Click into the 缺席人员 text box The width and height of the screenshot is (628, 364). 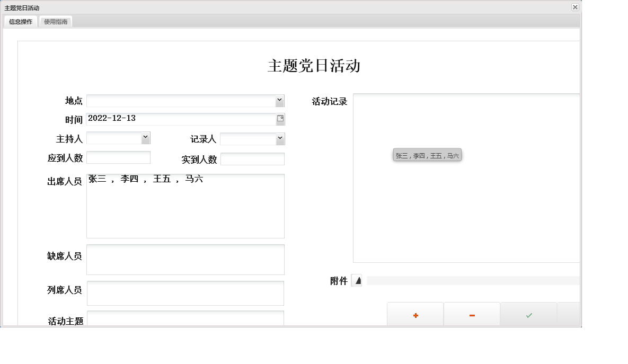[185, 259]
